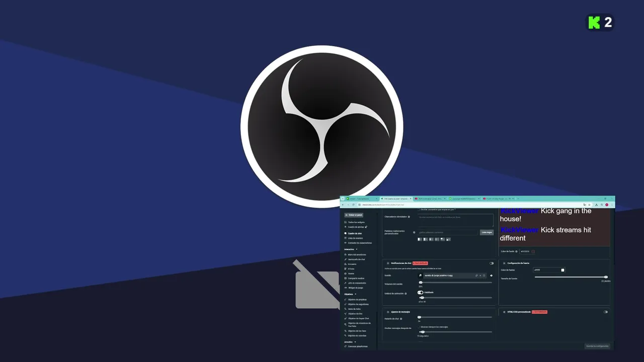Click the Muro del emoticono icon
Screen dimensions: 644x362
click(x=345, y=254)
